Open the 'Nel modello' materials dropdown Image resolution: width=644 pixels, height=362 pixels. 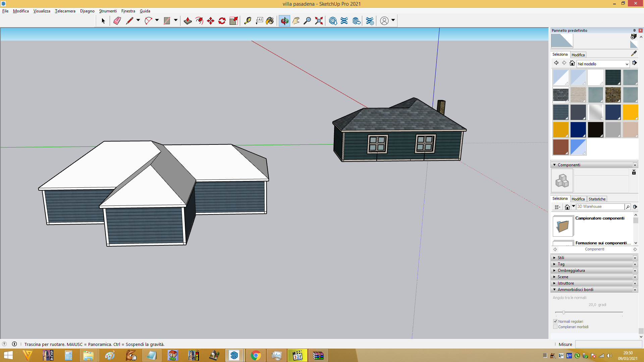pyautogui.click(x=603, y=64)
